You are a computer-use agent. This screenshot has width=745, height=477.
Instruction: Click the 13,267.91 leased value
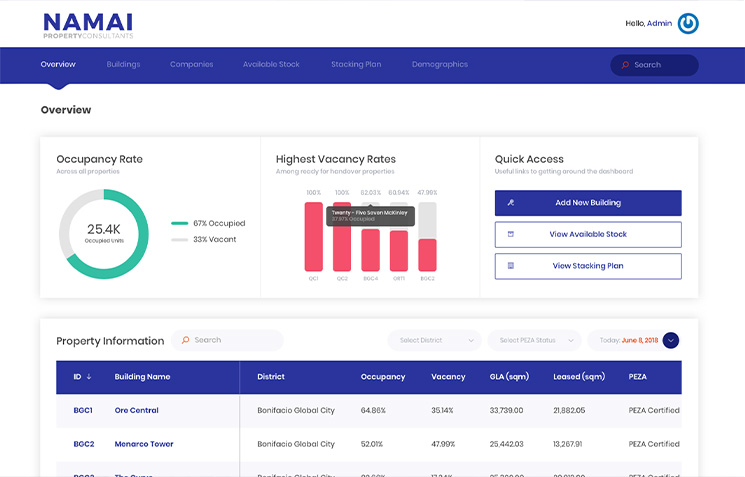(568, 444)
